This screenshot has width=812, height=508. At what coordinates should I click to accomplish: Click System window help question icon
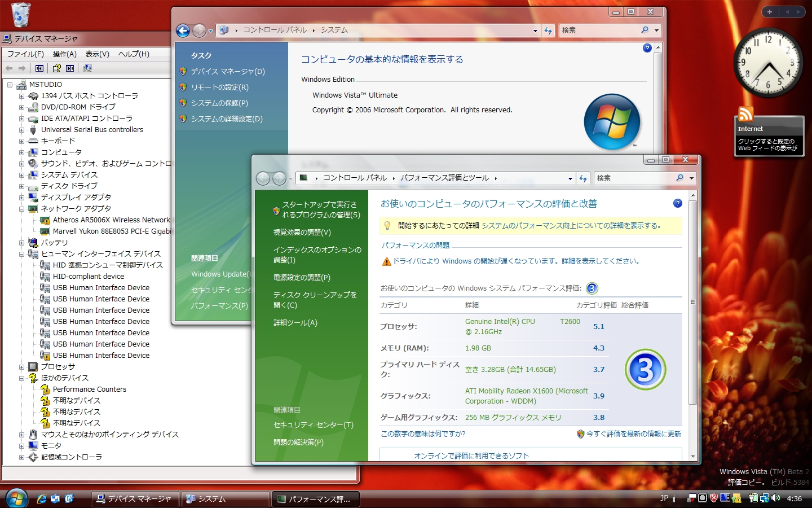click(x=647, y=48)
